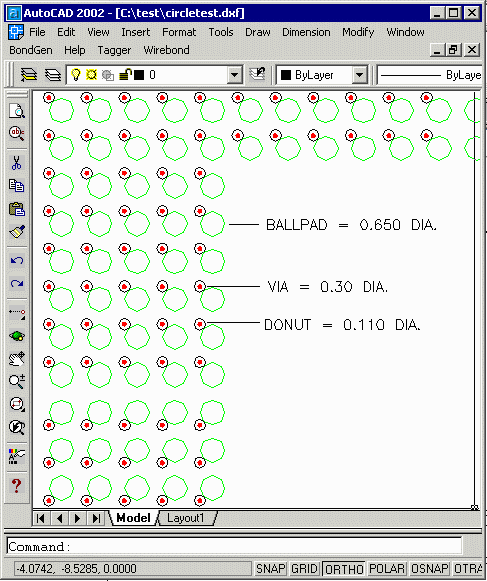Image resolution: width=487 pixels, height=581 pixels.
Task: Open the File menu
Action: pos(37,32)
